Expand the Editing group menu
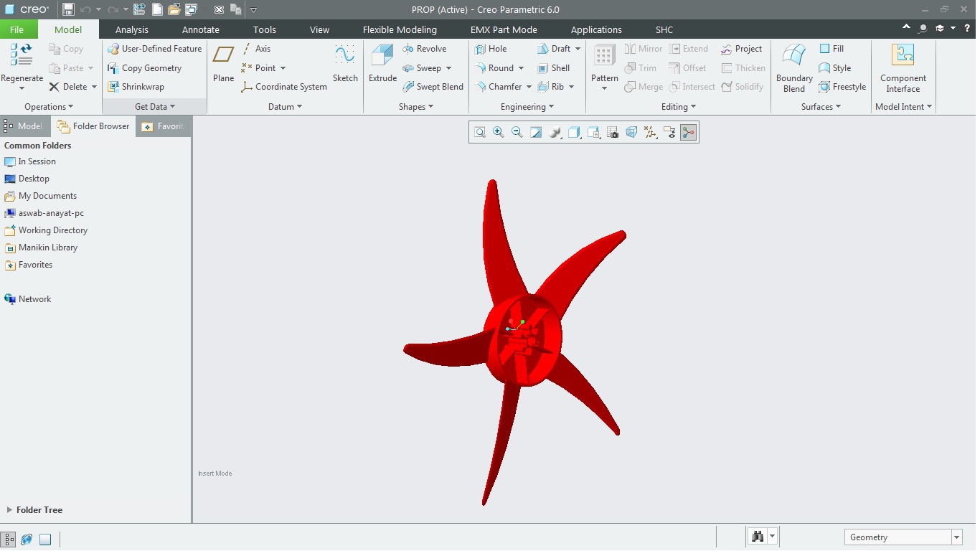Viewport: 980px width, 551px height. [x=679, y=107]
